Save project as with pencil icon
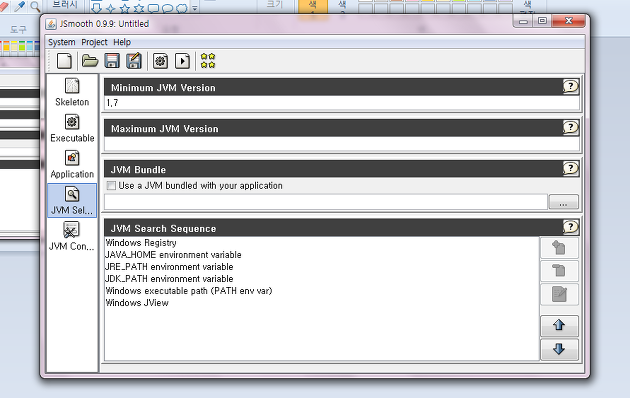Image resolution: width=630 pixels, height=398 pixels. point(134,61)
